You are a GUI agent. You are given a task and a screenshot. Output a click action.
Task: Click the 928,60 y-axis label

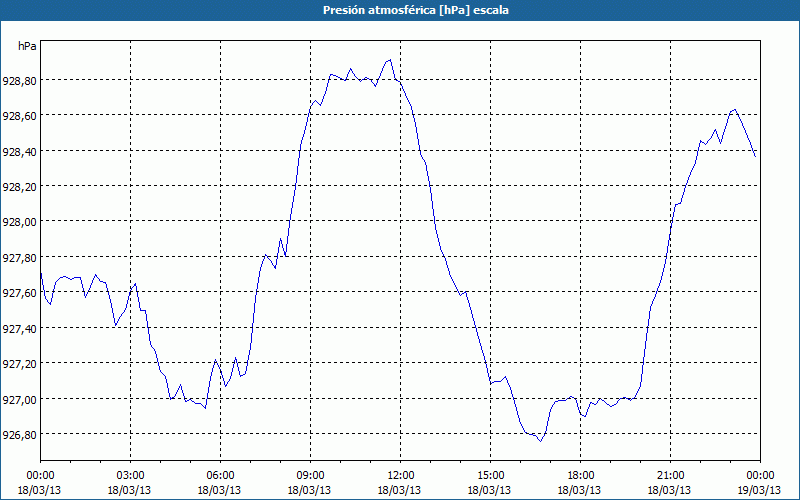(19, 116)
